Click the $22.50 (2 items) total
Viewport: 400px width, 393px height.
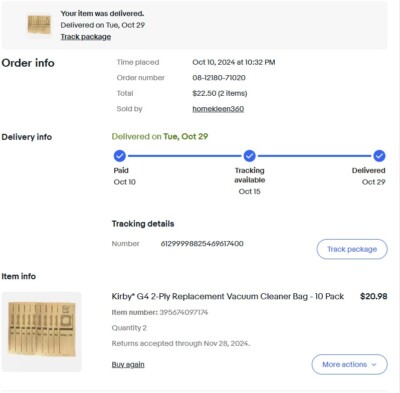tap(220, 93)
